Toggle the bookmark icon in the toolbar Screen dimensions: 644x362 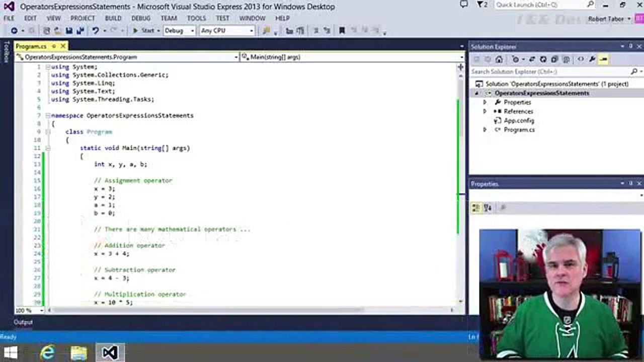pyautogui.click(x=342, y=31)
